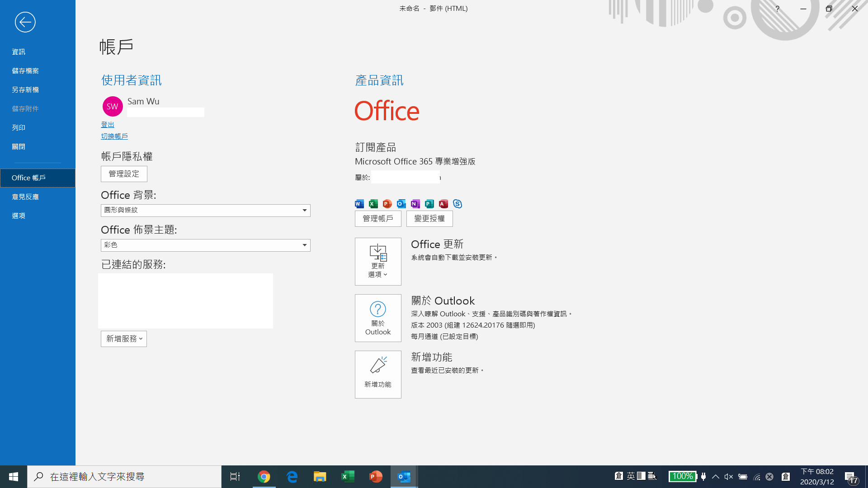Click the Word icon in product apps
The height and width of the screenshot is (488, 868).
click(x=359, y=204)
